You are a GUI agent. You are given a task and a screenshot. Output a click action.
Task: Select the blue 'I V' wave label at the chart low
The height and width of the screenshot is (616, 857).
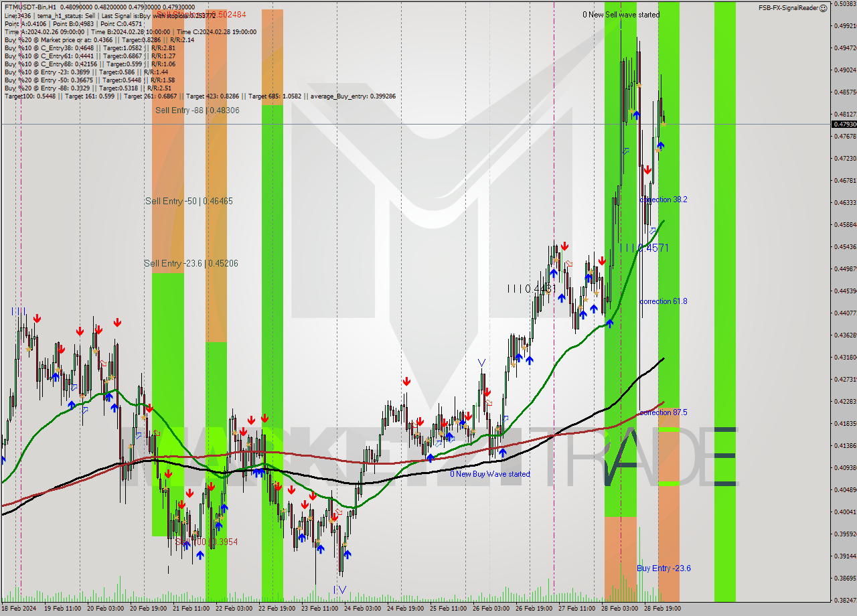(340, 590)
